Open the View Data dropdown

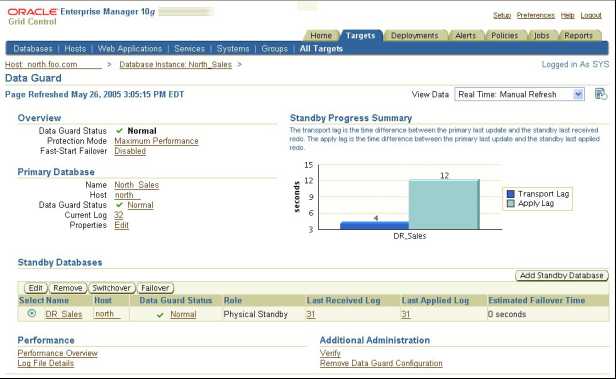pyautogui.click(x=519, y=94)
